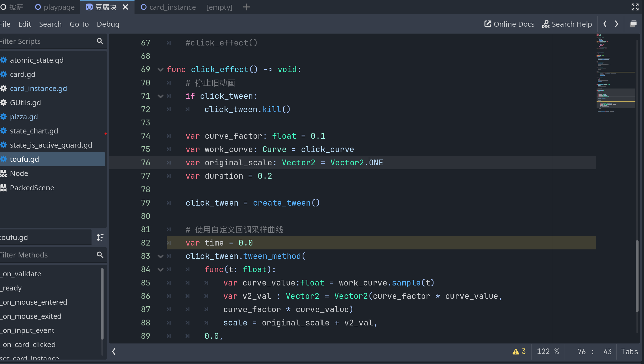Click the floating script editor window icon

coord(633,24)
